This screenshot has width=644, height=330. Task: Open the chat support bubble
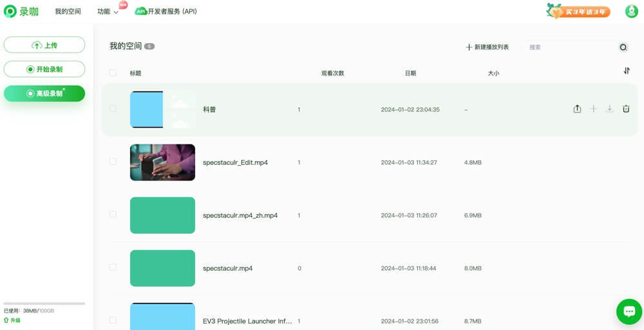(x=629, y=311)
